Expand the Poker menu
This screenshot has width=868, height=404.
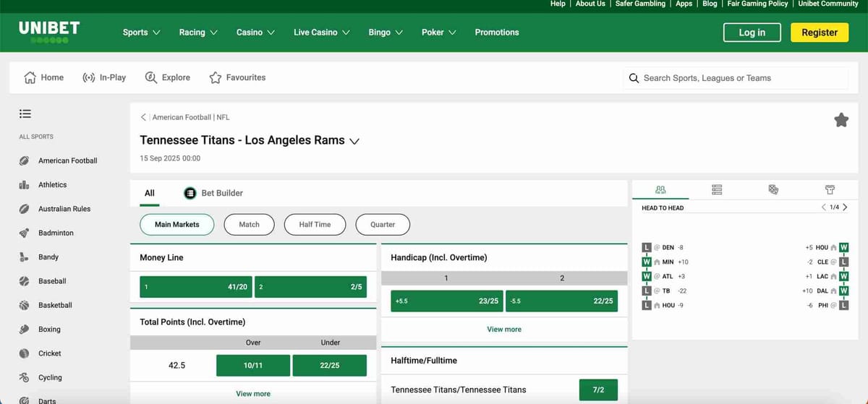point(439,33)
